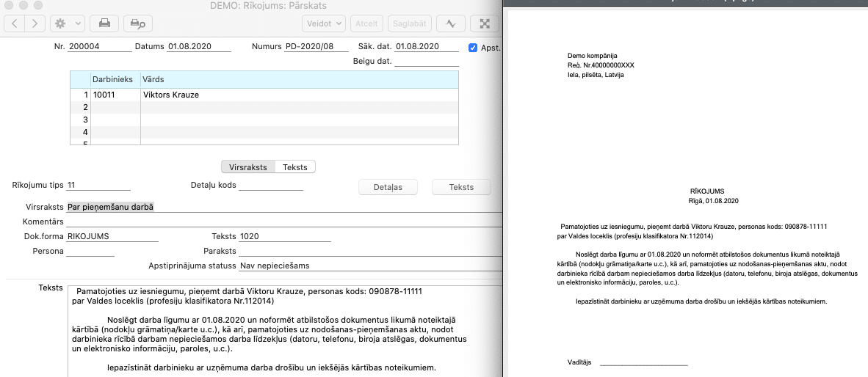868x377 pixels.
Task: Open the activity graph icon
Action: coord(451,23)
